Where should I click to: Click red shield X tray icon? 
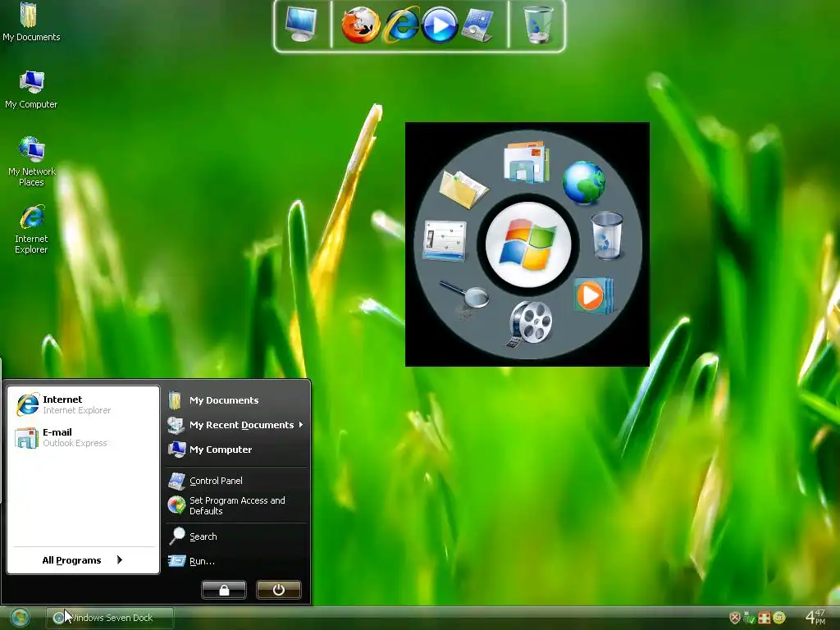click(735, 618)
